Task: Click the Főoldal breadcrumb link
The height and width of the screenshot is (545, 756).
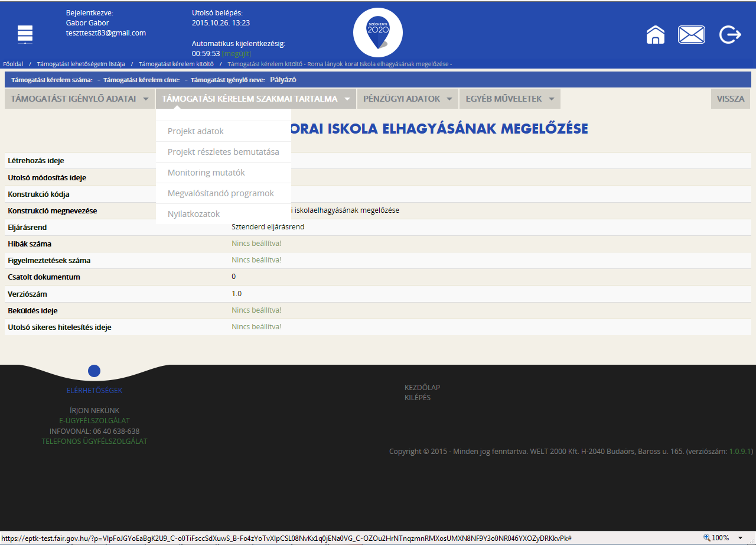Action: point(13,64)
